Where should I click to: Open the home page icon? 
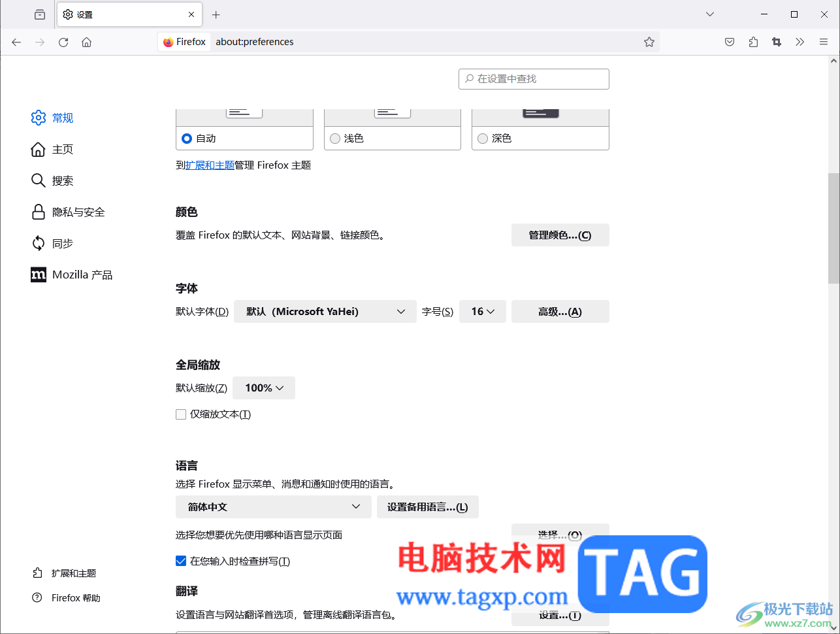click(x=86, y=42)
